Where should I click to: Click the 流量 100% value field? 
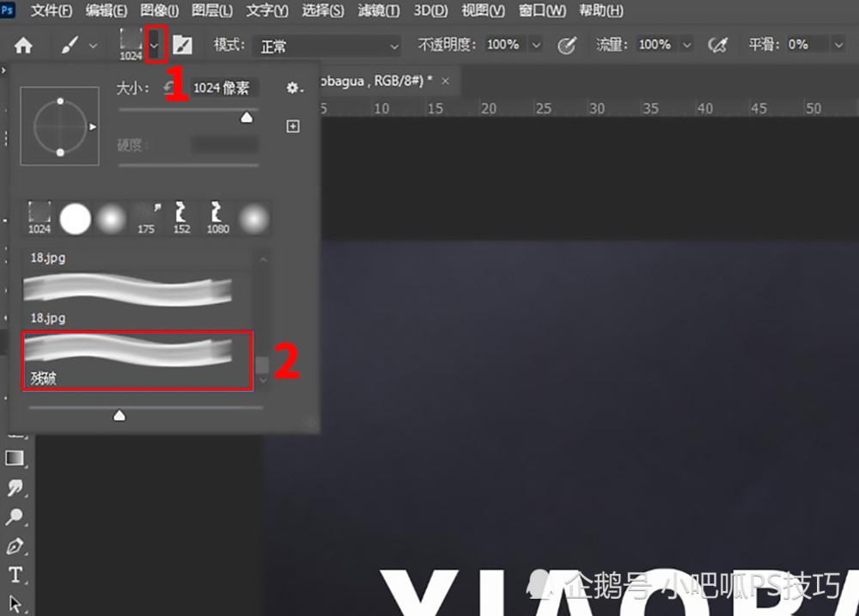point(657,45)
